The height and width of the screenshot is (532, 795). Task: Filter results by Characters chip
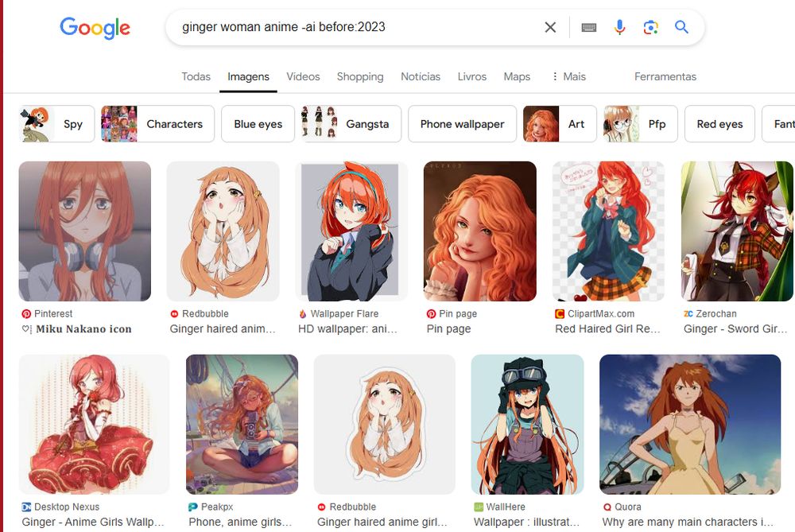[x=157, y=124]
